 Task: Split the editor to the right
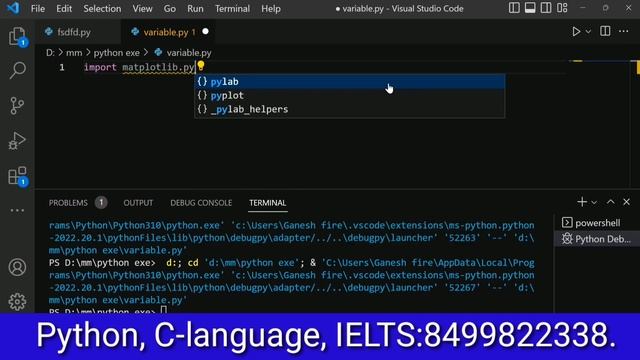pos(605,31)
